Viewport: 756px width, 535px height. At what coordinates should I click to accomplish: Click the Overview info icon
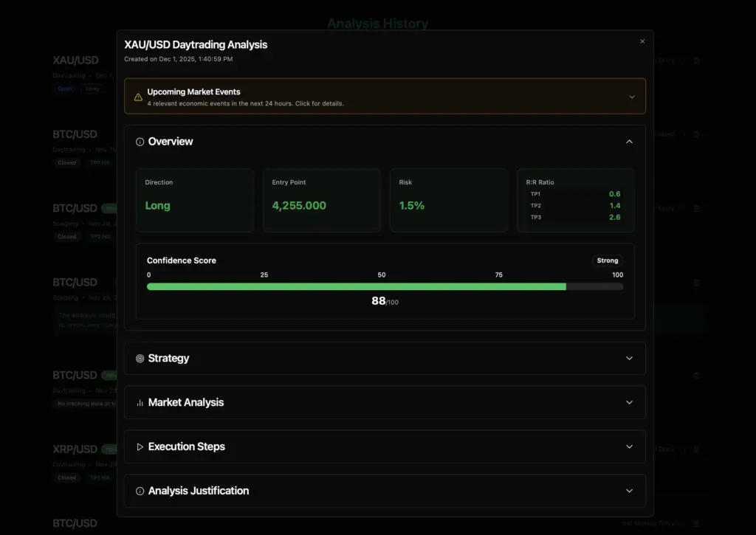(x=140, y=142)
